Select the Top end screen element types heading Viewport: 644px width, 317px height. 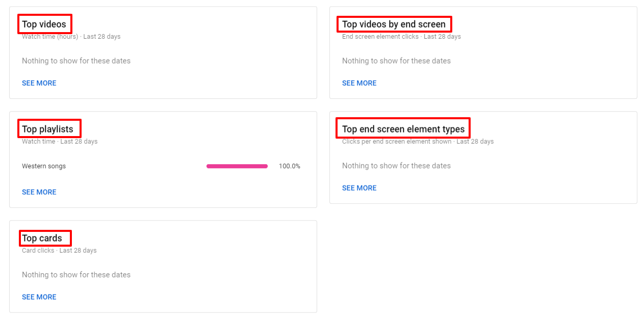tap(403, 129)
